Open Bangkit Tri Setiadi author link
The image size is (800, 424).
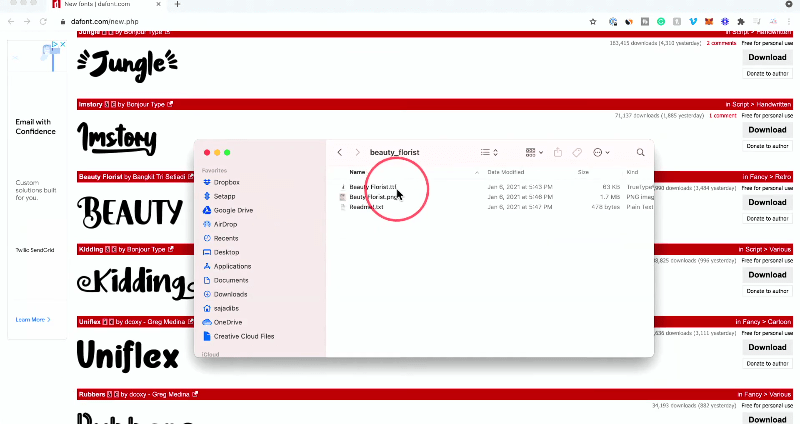[x=159, y=177]
